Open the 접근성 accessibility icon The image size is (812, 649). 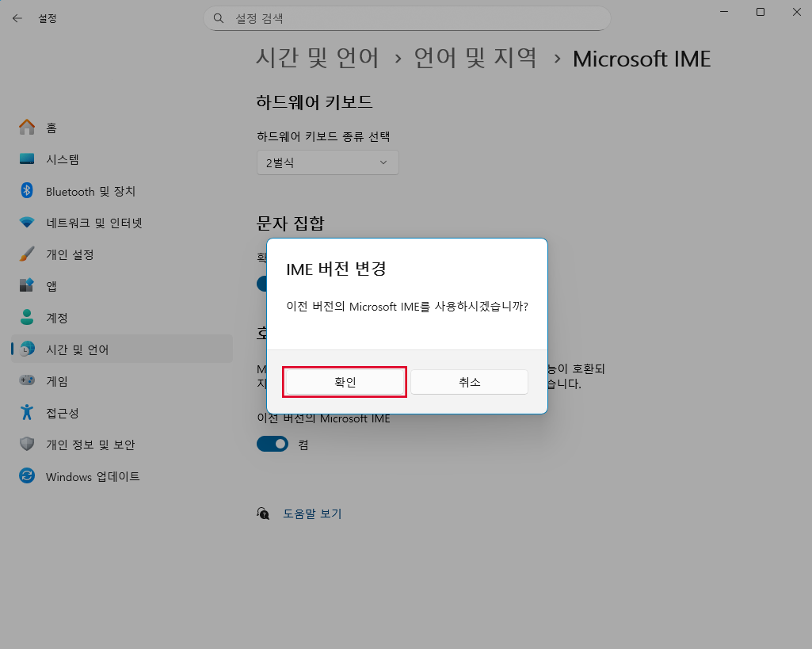point(27,413)
